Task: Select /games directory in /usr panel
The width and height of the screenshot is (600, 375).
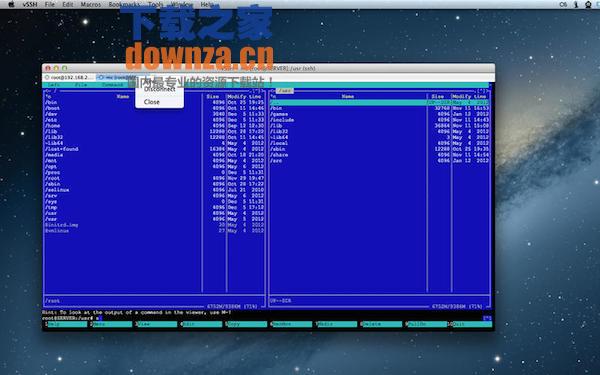Action: coord(379,114)
